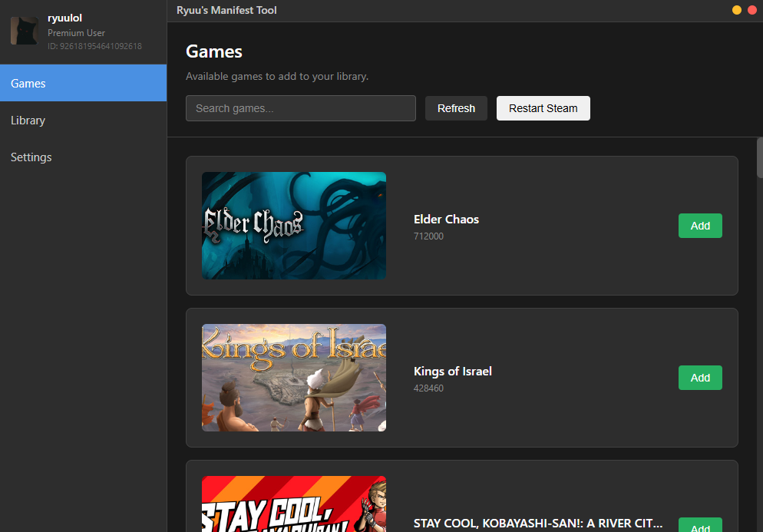Go to Settings in the sidebar
Image resolution: width=763 pixels, height=532 pixels.
83,157
